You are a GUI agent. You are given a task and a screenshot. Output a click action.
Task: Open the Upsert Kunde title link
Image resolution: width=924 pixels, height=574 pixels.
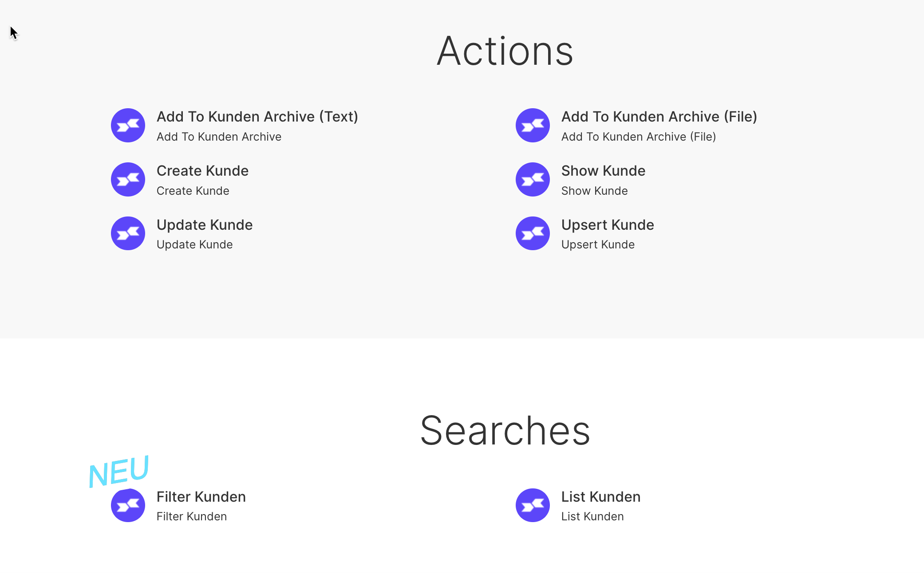(x=608, y=225)
